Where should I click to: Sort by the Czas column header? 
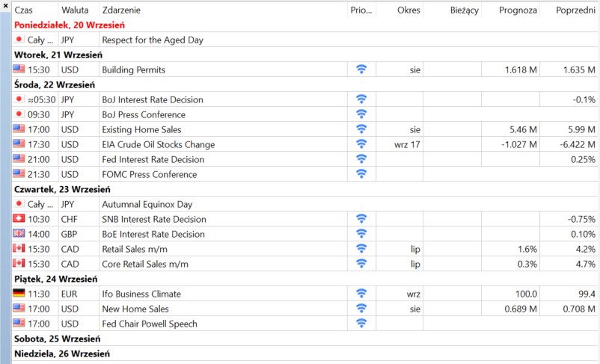23,10
